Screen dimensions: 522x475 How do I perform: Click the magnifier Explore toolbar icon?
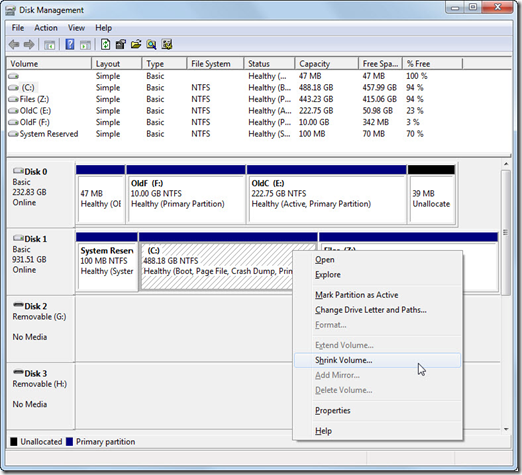151,44
